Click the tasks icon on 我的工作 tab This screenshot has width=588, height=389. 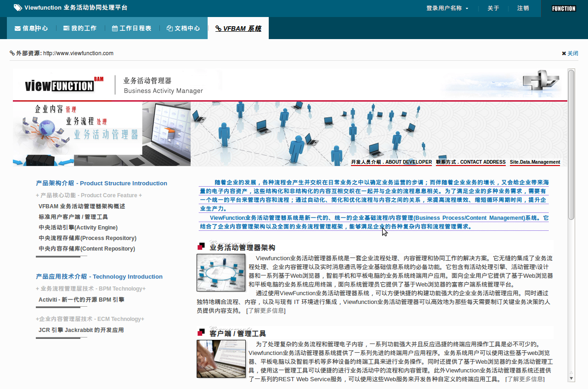[x=66, y=28]
